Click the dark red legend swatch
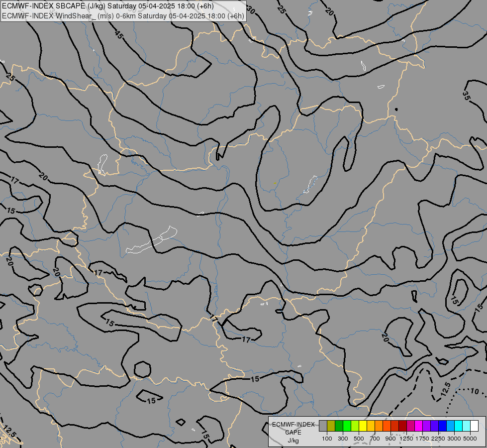This screenshot has height=448, width=487. [x=402, y=426]
